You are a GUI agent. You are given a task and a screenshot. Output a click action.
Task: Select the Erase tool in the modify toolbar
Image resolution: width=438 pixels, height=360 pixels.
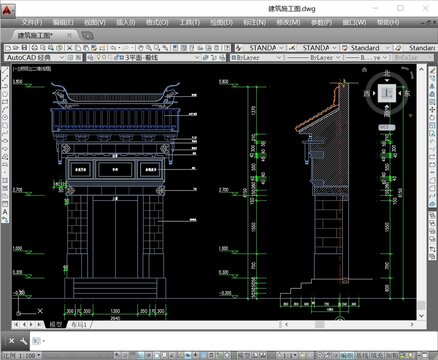pyautogui.click(x=432, y=71)
